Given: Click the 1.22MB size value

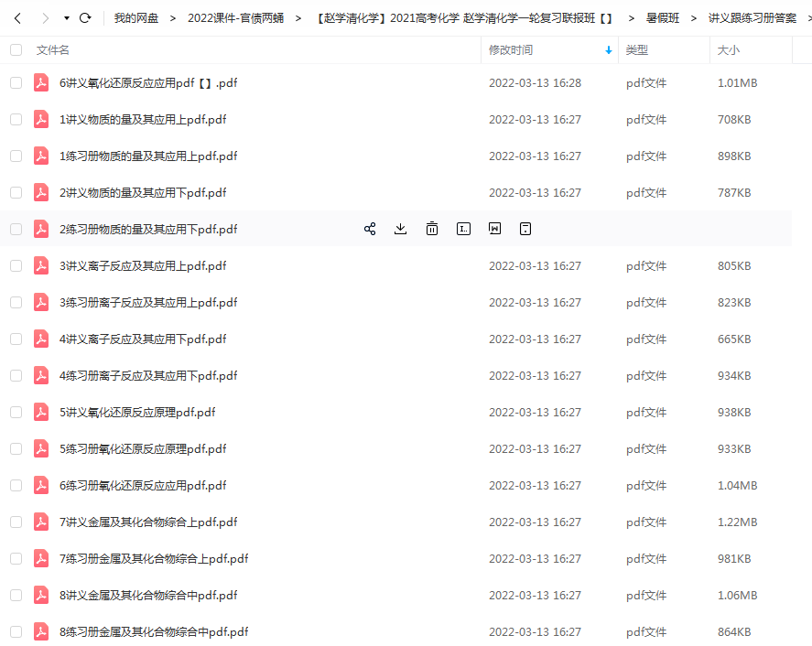Looking at the screenshot, I should (738, 522).
